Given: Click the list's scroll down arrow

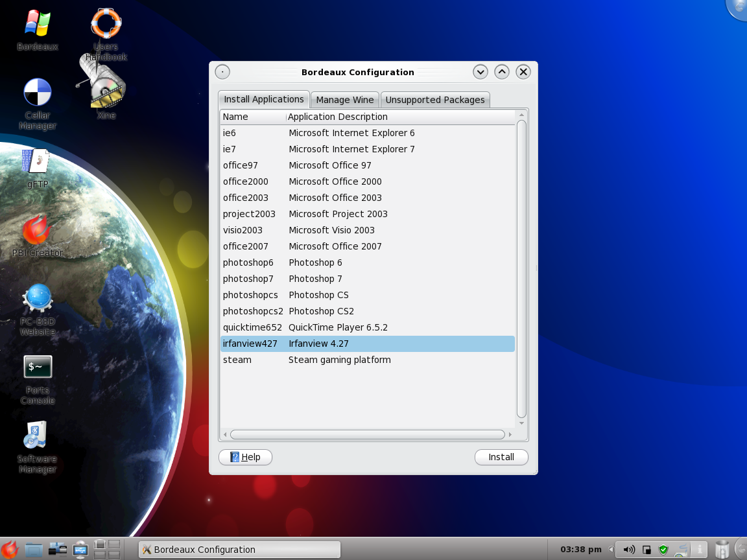Looking at the screenshot, I should click(521, 423).
